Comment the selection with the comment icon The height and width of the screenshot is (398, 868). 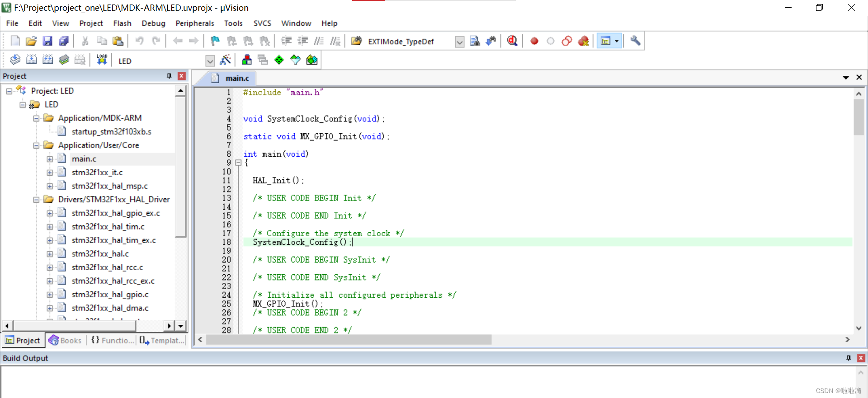click(319, 41)
